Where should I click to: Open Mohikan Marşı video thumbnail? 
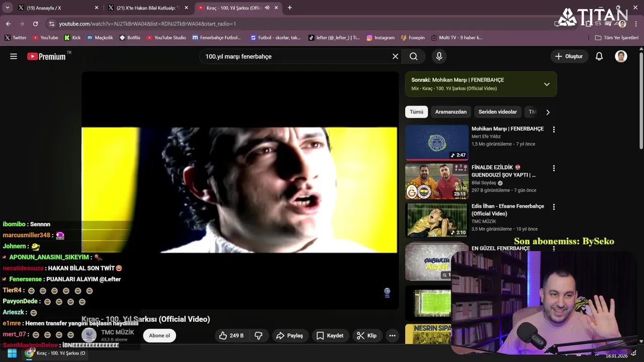pos(437,142)
